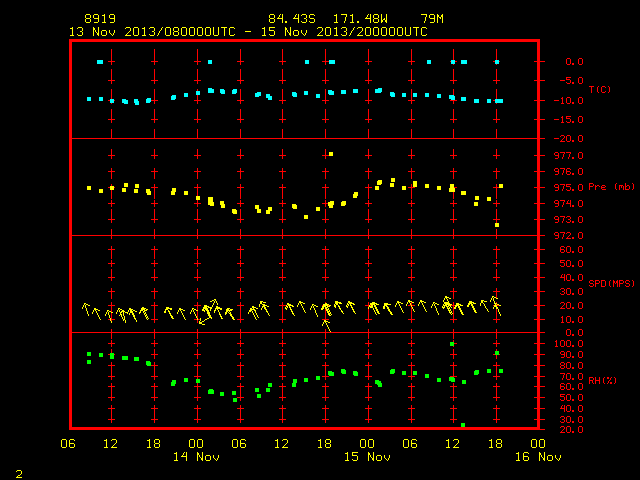Click the 06 hour label at axis start
Viewport: 640px width, 480px height.
pyautogui.click(x=68, y=444)
